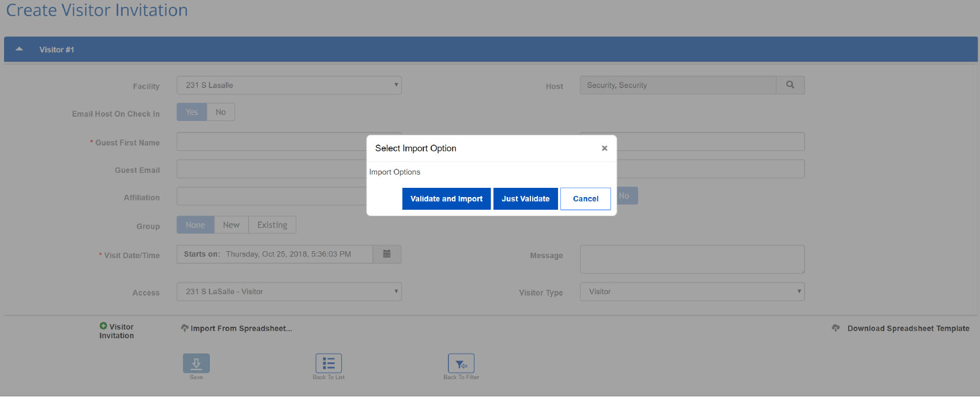Choose Existing for the Group option
This screenshot has height=397, width=980.
click(x=272, y=225)
